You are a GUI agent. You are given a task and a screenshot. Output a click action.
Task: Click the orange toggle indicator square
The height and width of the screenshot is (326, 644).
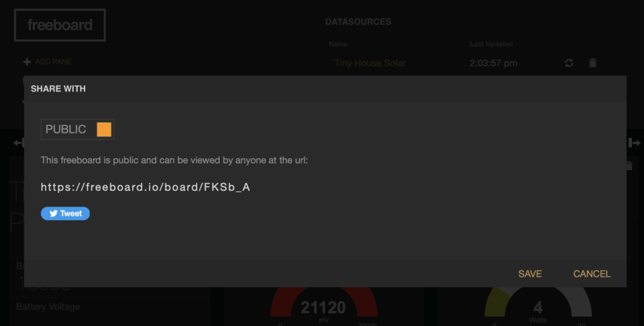[x=104, y=129]
